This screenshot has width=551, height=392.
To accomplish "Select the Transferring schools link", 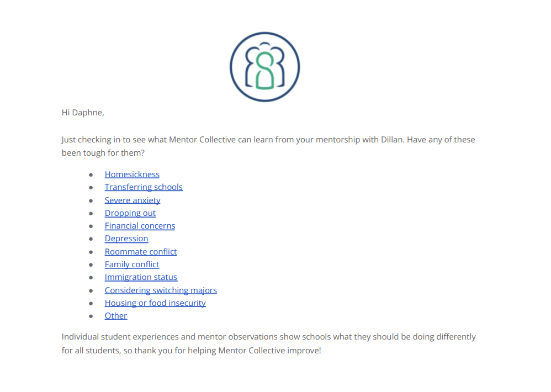I will click(144, 187).
